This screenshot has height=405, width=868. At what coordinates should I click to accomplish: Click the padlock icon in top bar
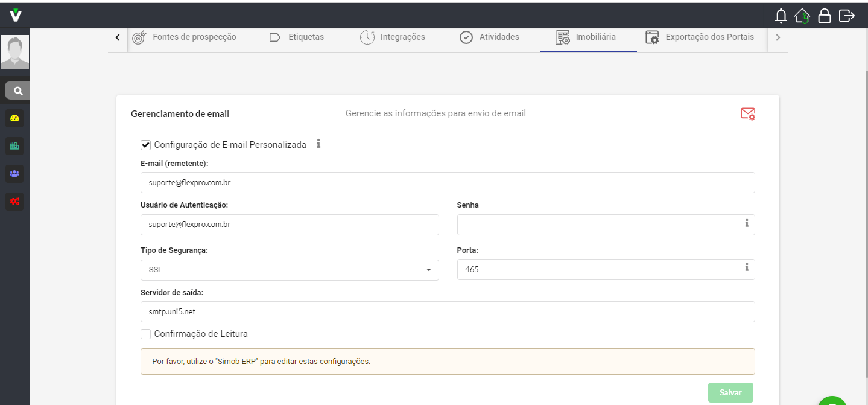pos(825,16)
